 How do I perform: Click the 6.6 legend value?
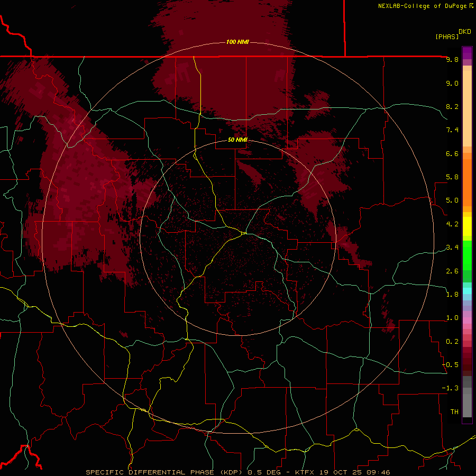[452, 153]
